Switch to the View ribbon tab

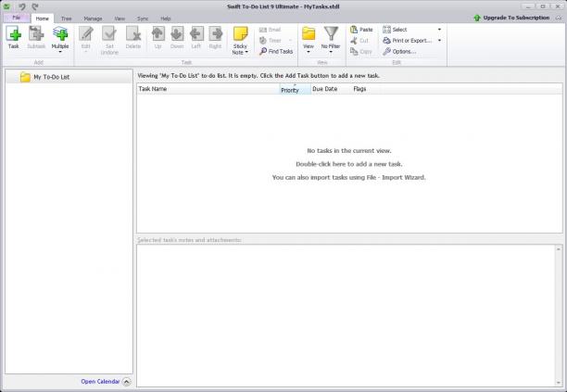[x=120, y=19]
